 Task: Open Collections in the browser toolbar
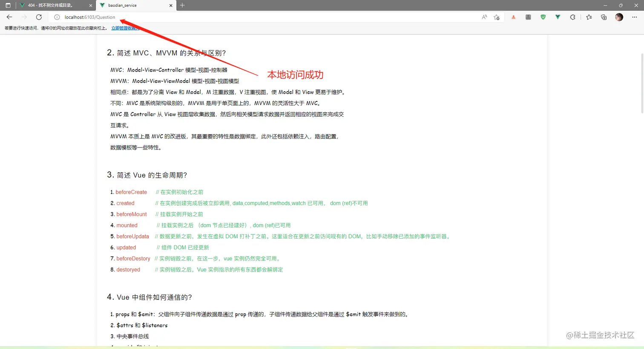[603, 17]
